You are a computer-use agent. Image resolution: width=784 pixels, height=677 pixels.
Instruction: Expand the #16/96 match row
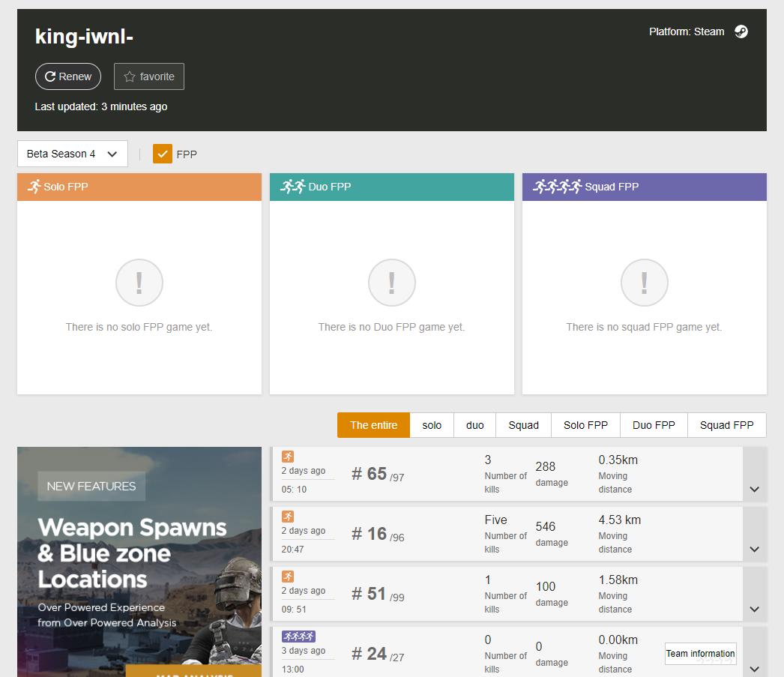(x=755, y=534)
